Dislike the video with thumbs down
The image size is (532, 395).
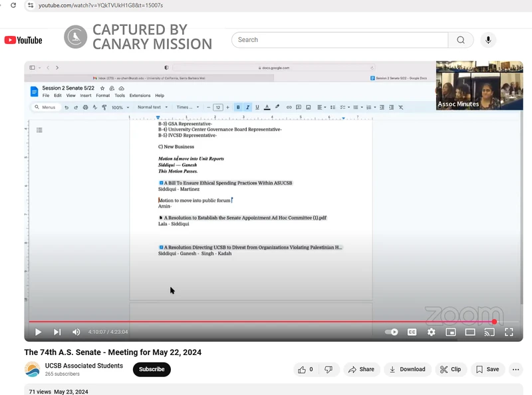tap(329, 369)
